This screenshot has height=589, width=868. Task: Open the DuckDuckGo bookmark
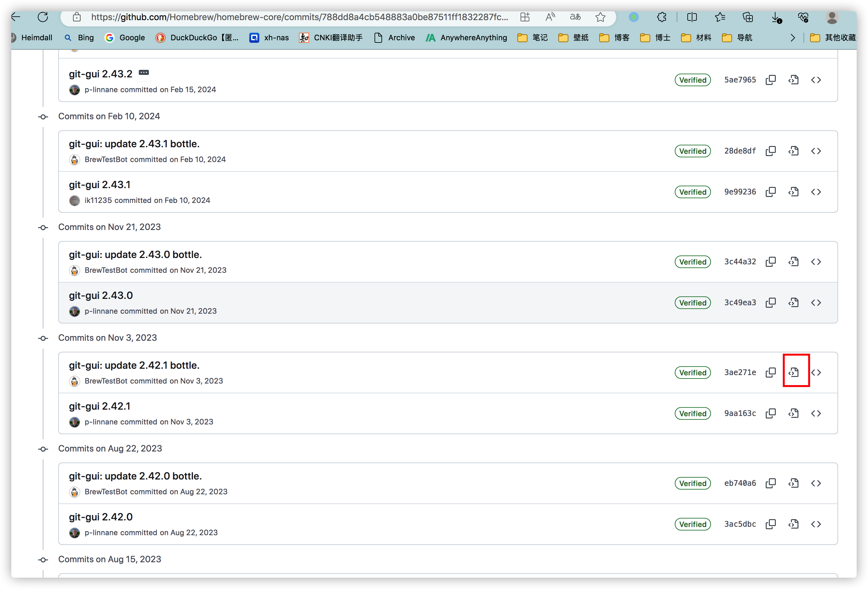(x=197, y=38)
